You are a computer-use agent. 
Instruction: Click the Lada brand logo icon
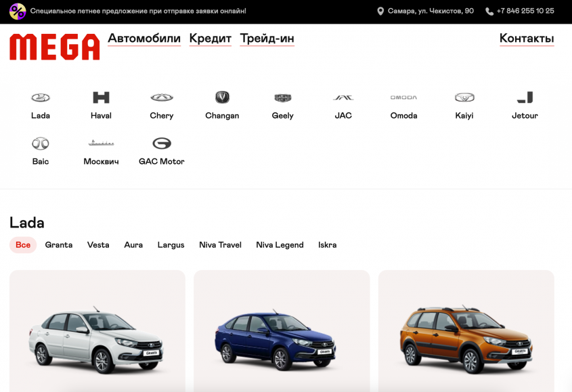coord(41,97)
